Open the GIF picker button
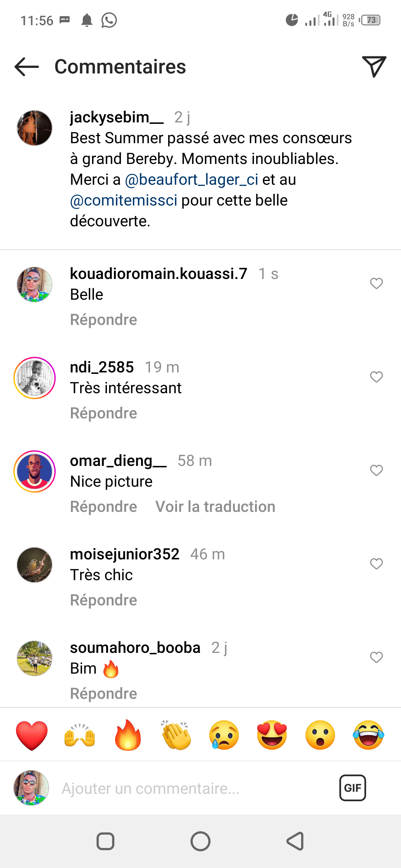Viewport: 401px width, 868px height. [352, 788]
